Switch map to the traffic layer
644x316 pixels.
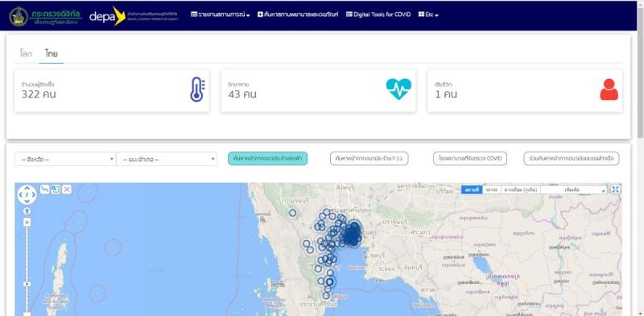tap(491, 189)
